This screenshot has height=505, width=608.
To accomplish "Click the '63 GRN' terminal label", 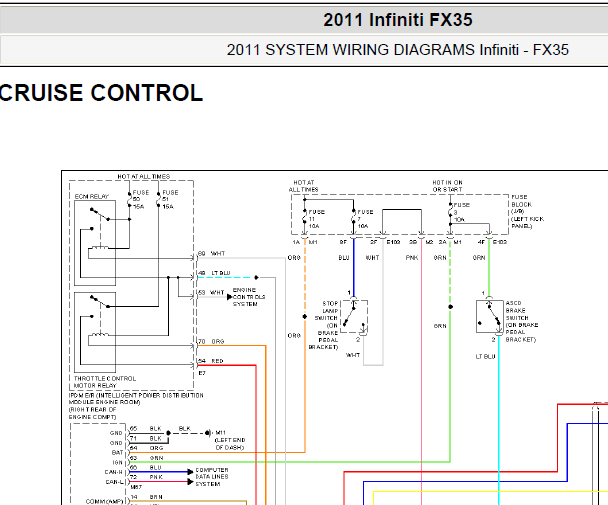I will tap(147, 458).
